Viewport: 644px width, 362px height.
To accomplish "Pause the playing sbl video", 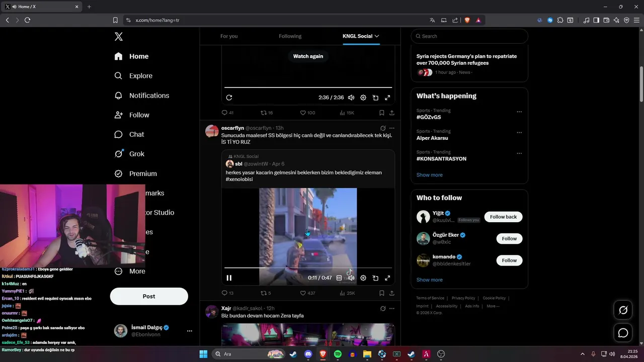I will click(x=229, y=278).
